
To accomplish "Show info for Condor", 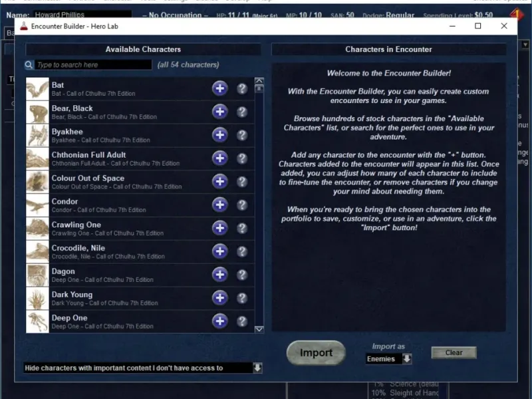I will tap(242, 205).
